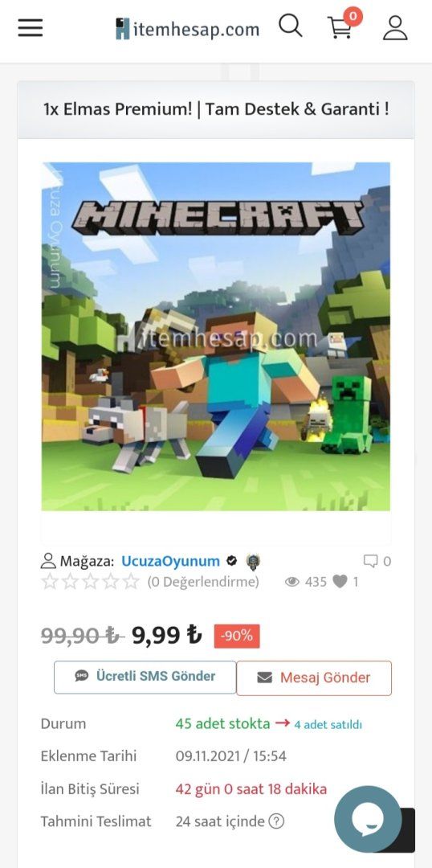The height and width of the screenshot is (868, 432).
Task: Click the itemhesap.com logo
Action: click(x=188, y=29)
